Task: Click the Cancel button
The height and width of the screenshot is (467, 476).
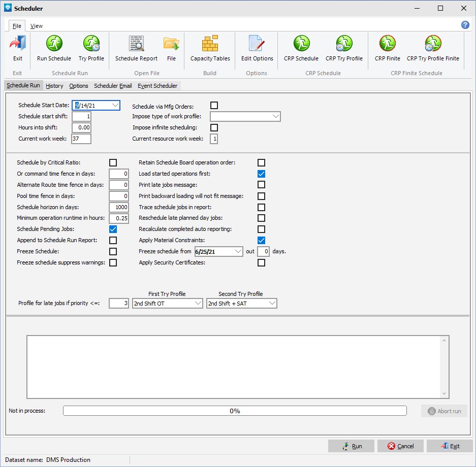Action: [400, 446]
